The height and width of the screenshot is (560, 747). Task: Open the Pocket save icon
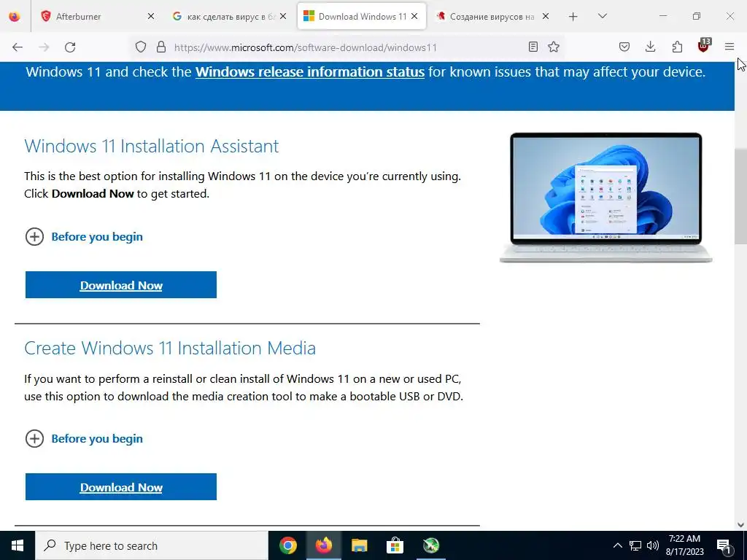tap(624, 47)
